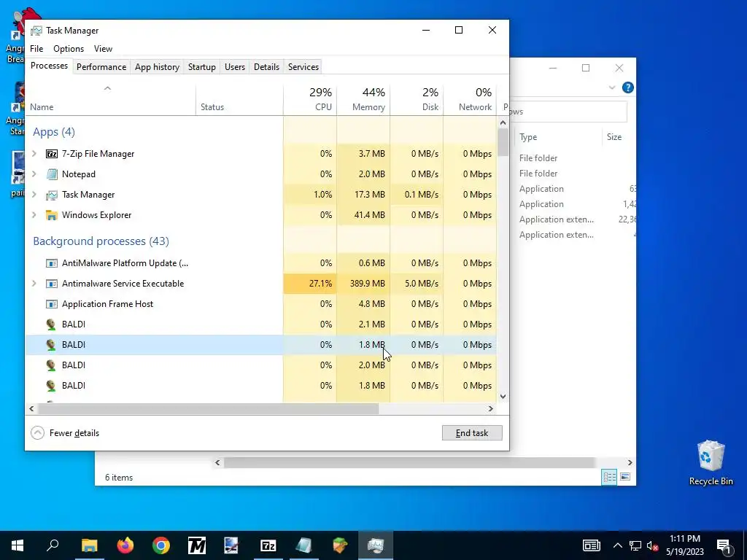Sort processes by Name column
The height and width of the screenshot is (560, 747).
point(111,99)
